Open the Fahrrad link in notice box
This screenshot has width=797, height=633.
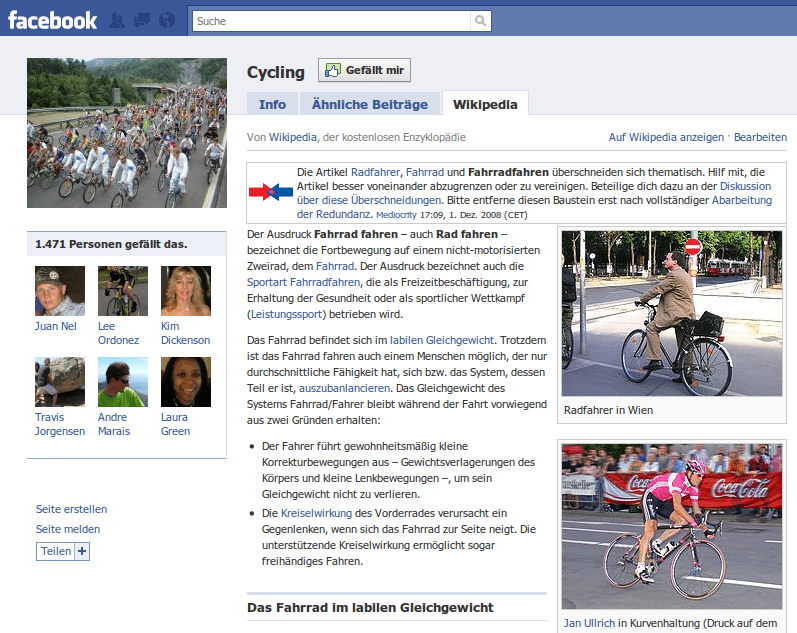[x=425, y=172]
